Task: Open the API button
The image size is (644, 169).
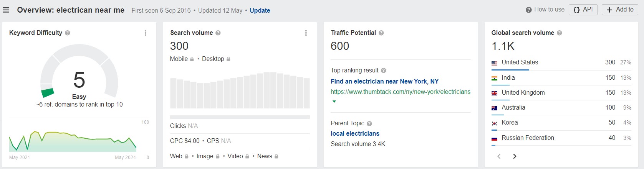Action: coord(583,10)
